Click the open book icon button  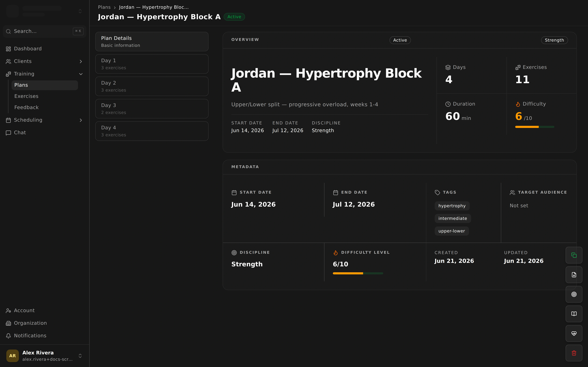point(574,314)
